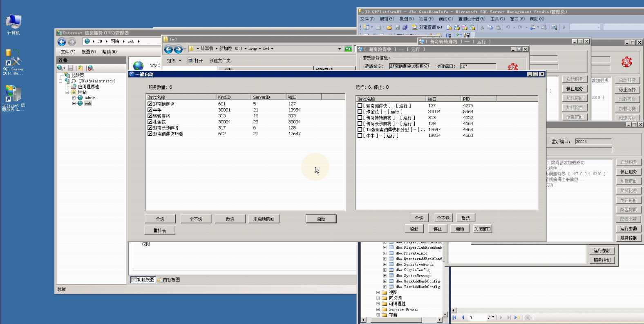Open the 组织 dropdown in Explorer
This screenshot has height=324, width=644.
click(174, 60)
